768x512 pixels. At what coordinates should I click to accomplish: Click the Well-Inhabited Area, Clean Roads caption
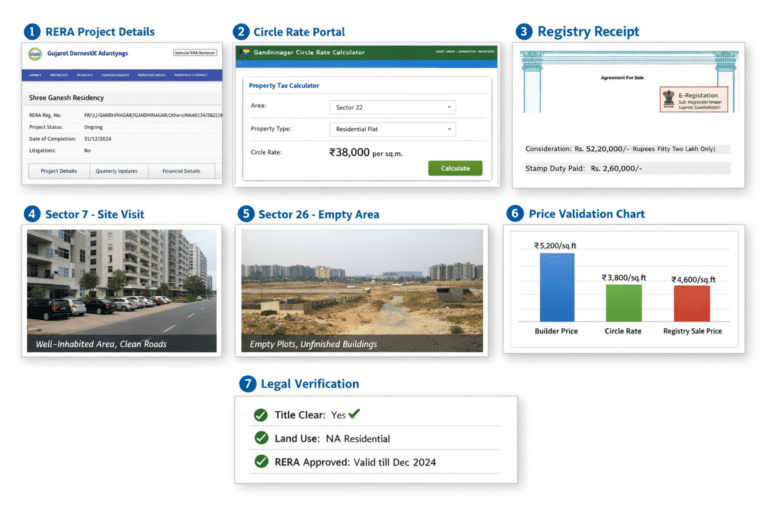click(101, 344)
